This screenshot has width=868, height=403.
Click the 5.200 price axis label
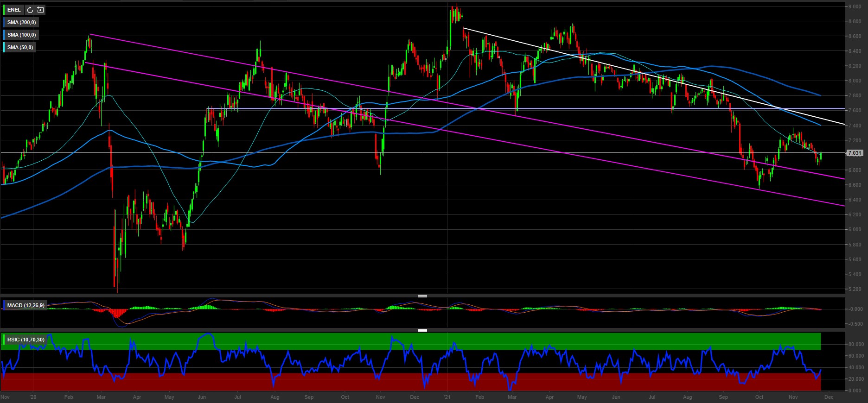[x=855, y=289]
